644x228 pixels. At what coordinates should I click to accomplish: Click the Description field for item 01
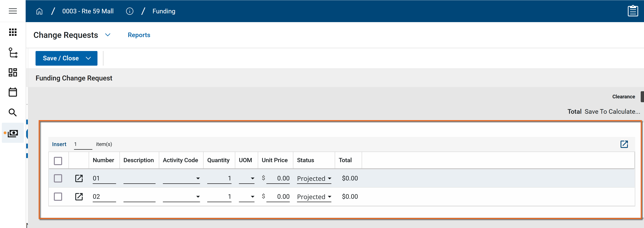pos(139,179)
